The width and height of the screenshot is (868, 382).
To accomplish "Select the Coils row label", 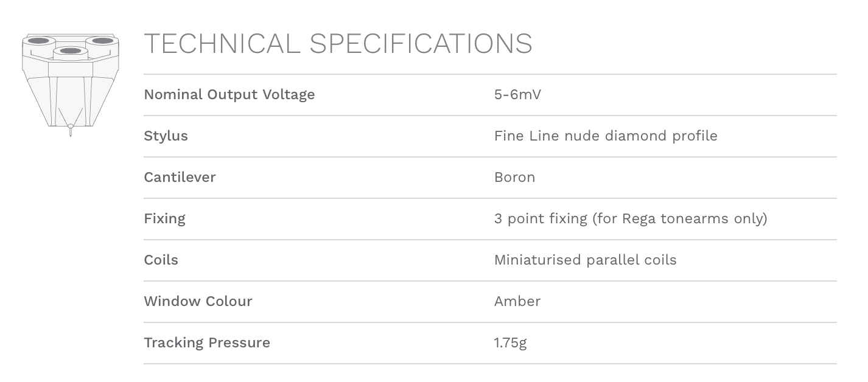I will pyautogui.click(x=161, y=260).
